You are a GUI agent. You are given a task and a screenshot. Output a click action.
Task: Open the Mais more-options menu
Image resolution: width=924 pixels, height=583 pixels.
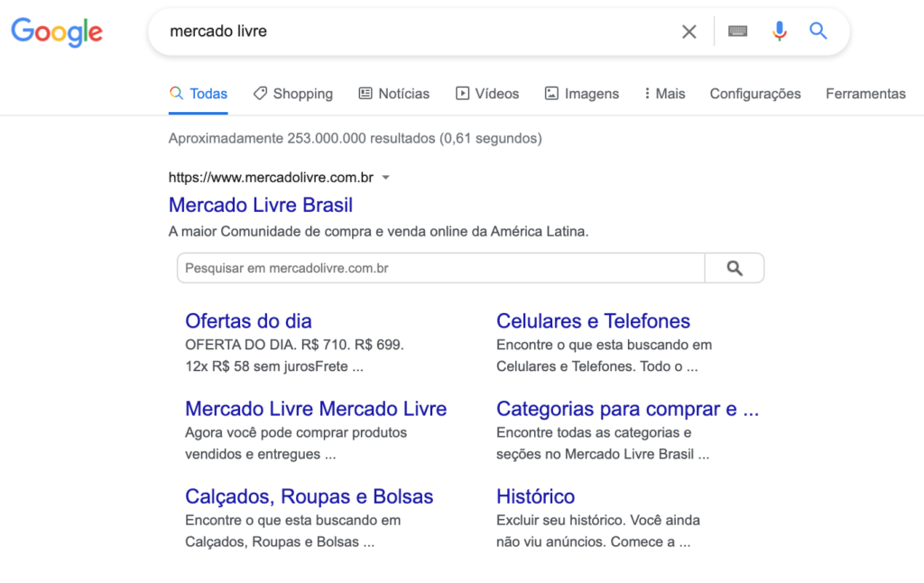coord(665,94)
